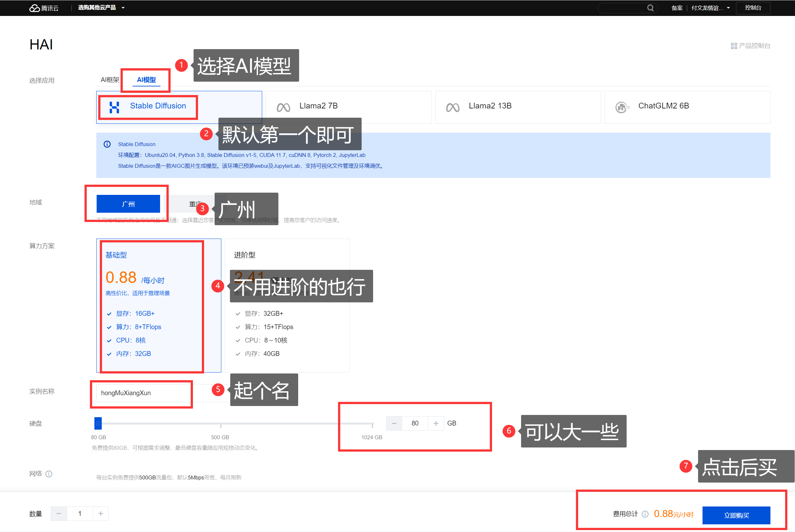The height and width of the screenshot is (532, 795).
Task: Select the 基础型 compute plan
Action: click(x=158, y=305)
